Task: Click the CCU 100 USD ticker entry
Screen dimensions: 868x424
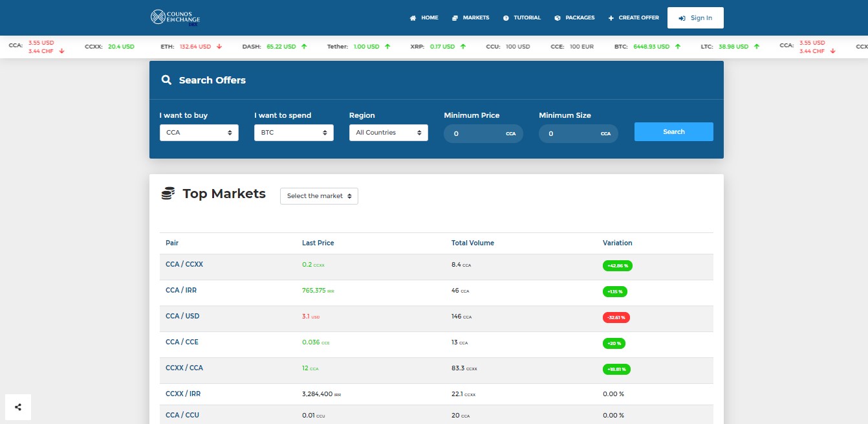Action: [x=508, y=47]
